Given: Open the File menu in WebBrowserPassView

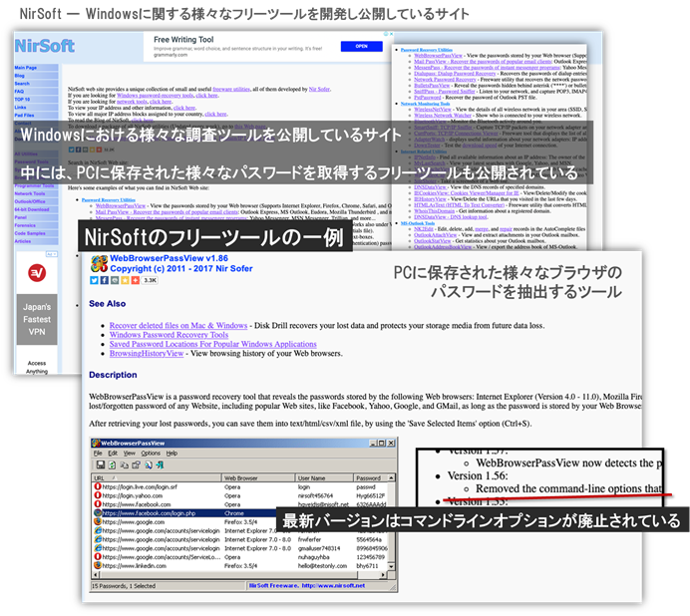Looking at the screenshot, I should coord(99,453).
